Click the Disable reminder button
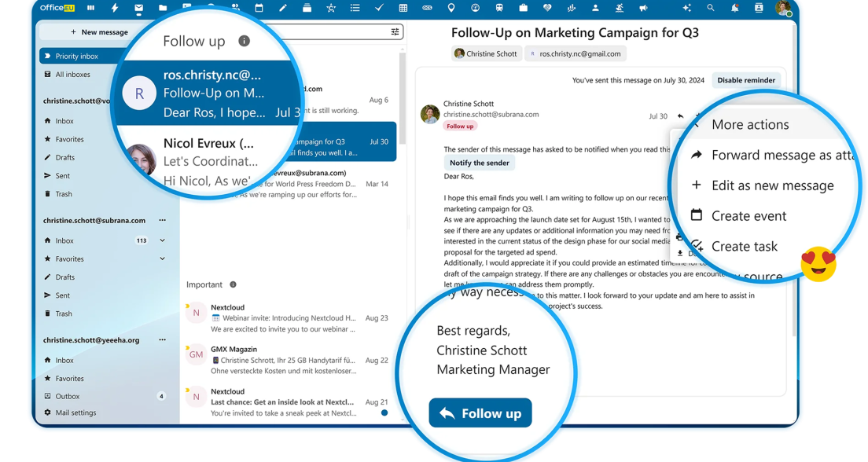The image size is (868, 462). (x=745, y=80)
